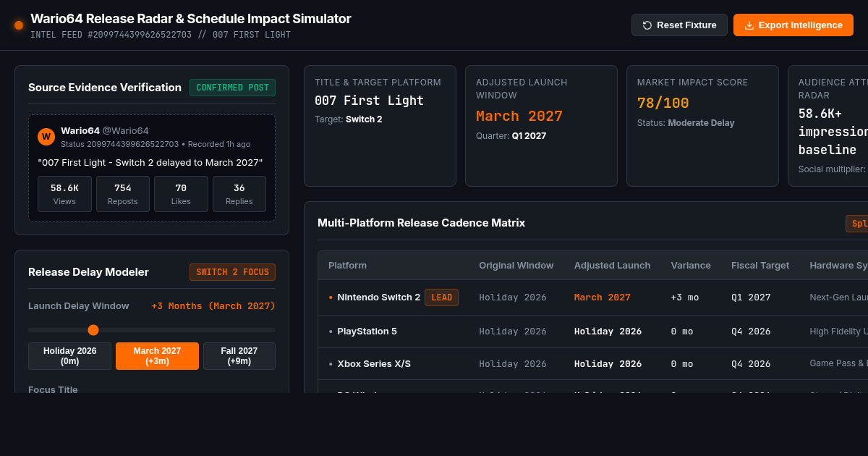This screenshot has height=456, width=868.
Task: Click the Xbox Series X/S row name
Action: click(374, 363)
